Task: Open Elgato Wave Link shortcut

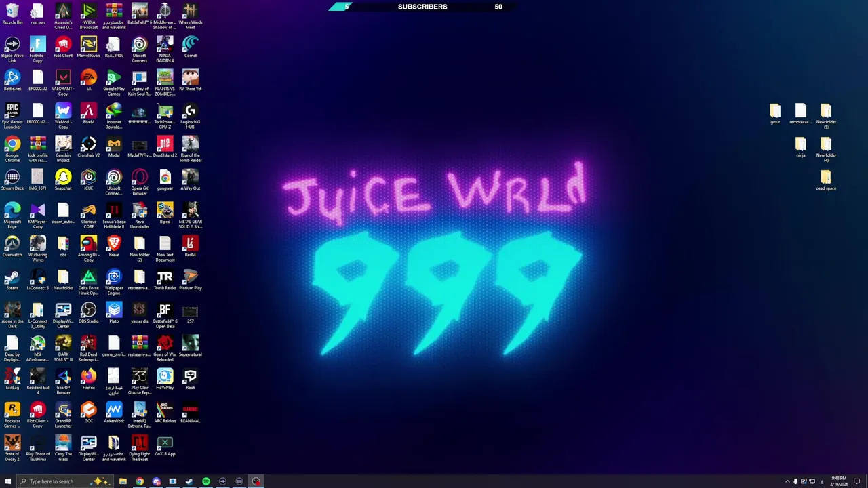Action: [12, 49]
